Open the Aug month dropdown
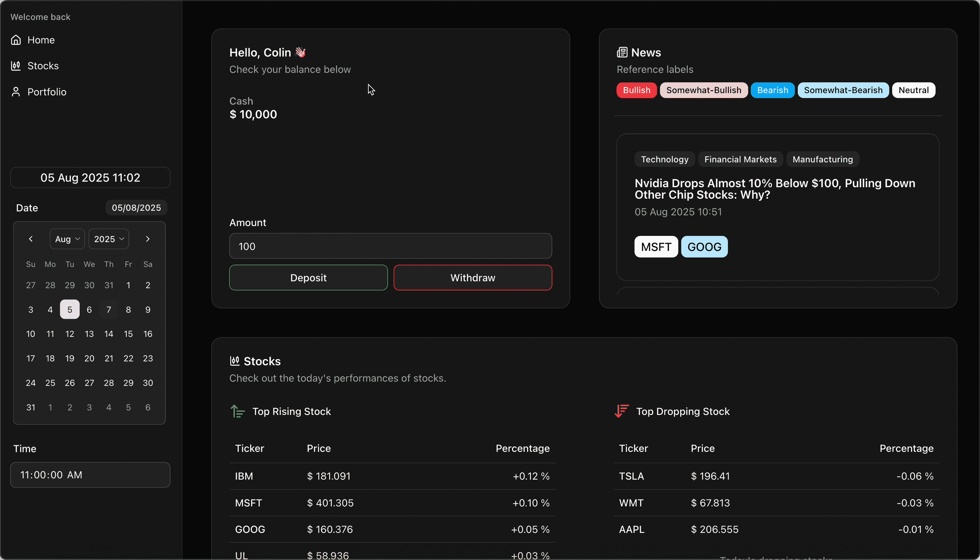980x560 pixels. click(67, 239)
